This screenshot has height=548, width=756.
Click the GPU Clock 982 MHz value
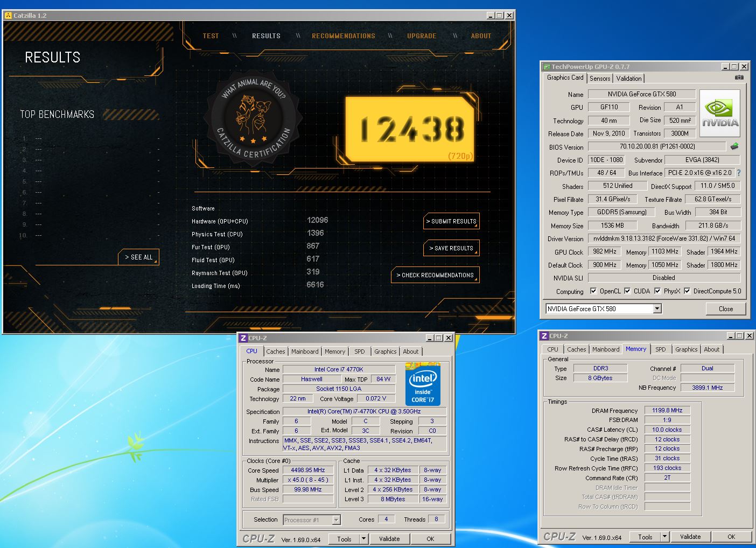[x=605, y=251]
